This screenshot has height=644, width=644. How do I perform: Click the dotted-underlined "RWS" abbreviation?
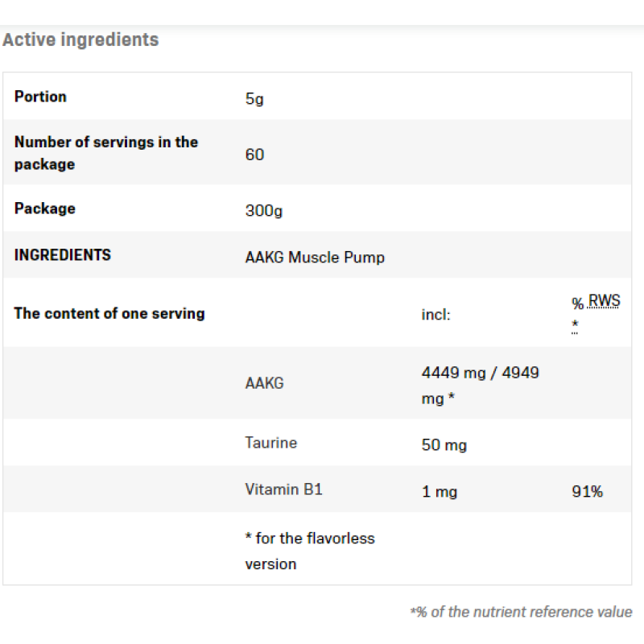[x=604, y=302]
